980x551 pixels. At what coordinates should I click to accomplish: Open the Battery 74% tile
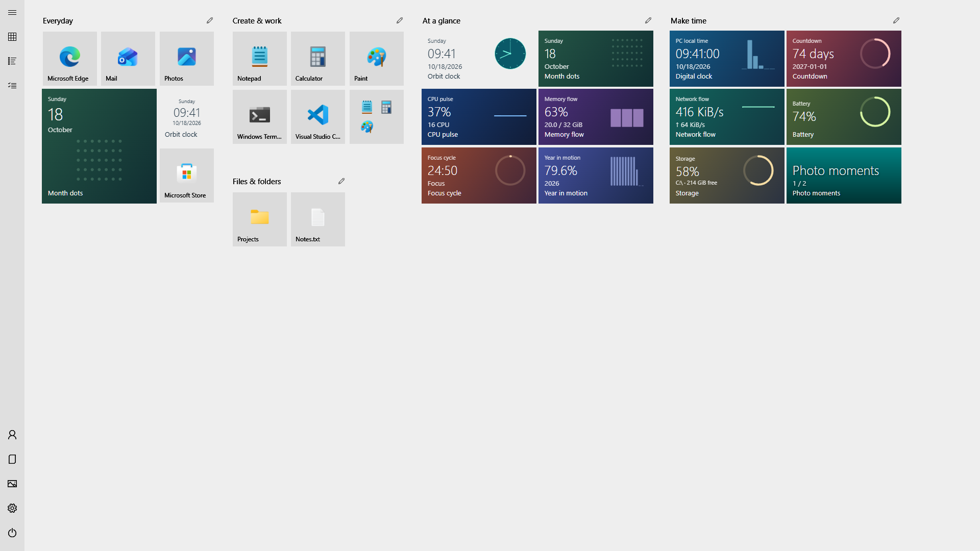point(844,117)
